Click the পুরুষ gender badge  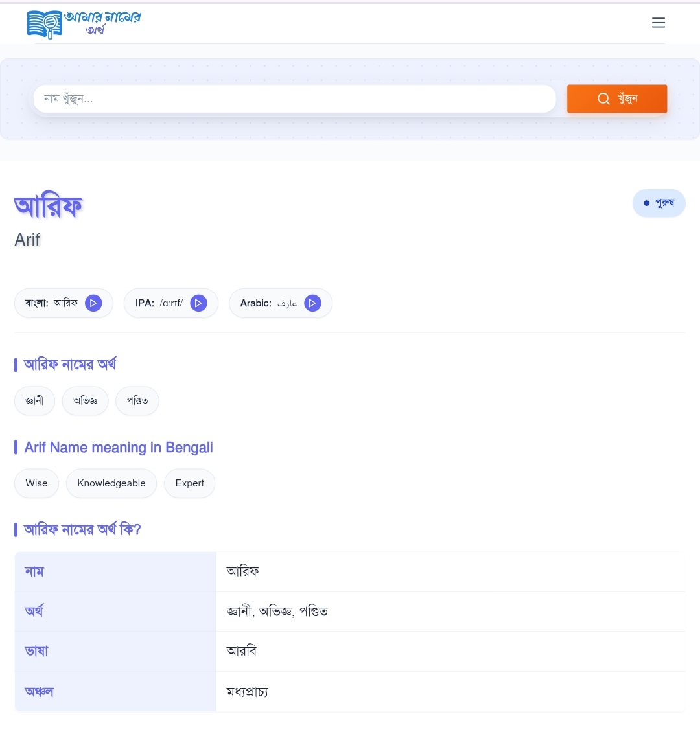(659, 203)
